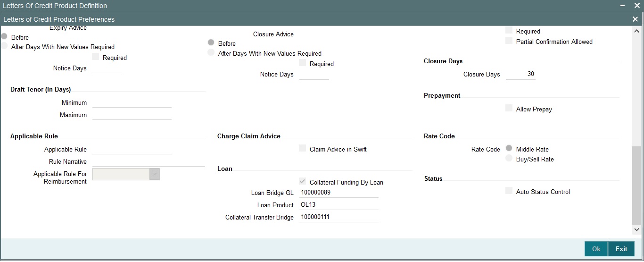This screenshot has width=644, height=262.
Task: Close the Letters of Credit Product Preferences dialog
Action: click(635, 19)
